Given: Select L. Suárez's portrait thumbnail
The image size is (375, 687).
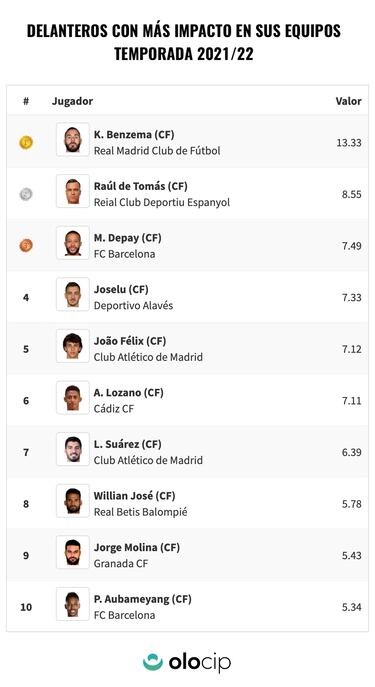Looking at the screenshot, I should pyautogui.click(x=73, y=449).
